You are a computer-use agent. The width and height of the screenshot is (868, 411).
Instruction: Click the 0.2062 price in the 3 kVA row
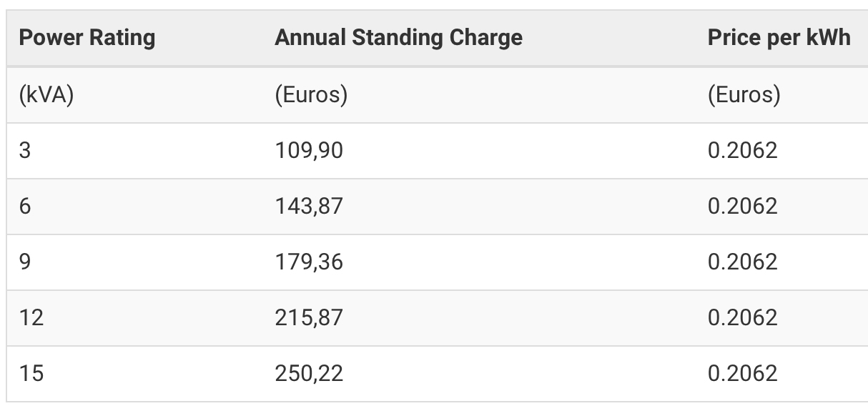[742, 151]
